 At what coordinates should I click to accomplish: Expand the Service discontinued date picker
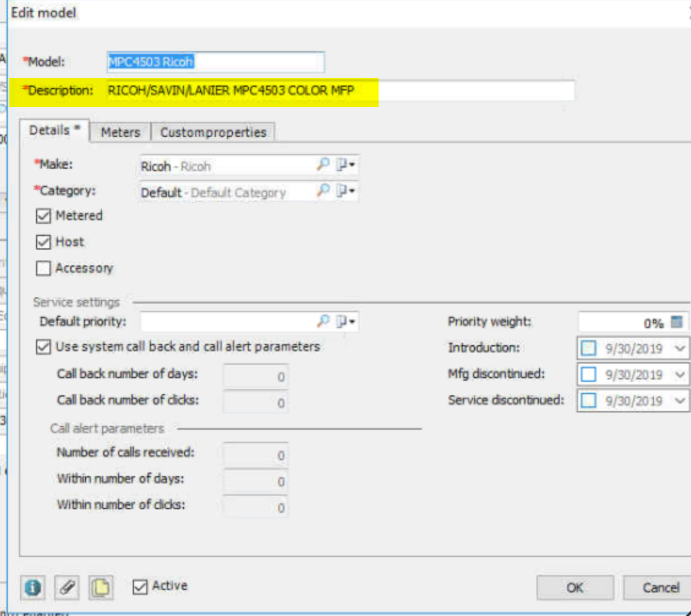coord(680,401)
